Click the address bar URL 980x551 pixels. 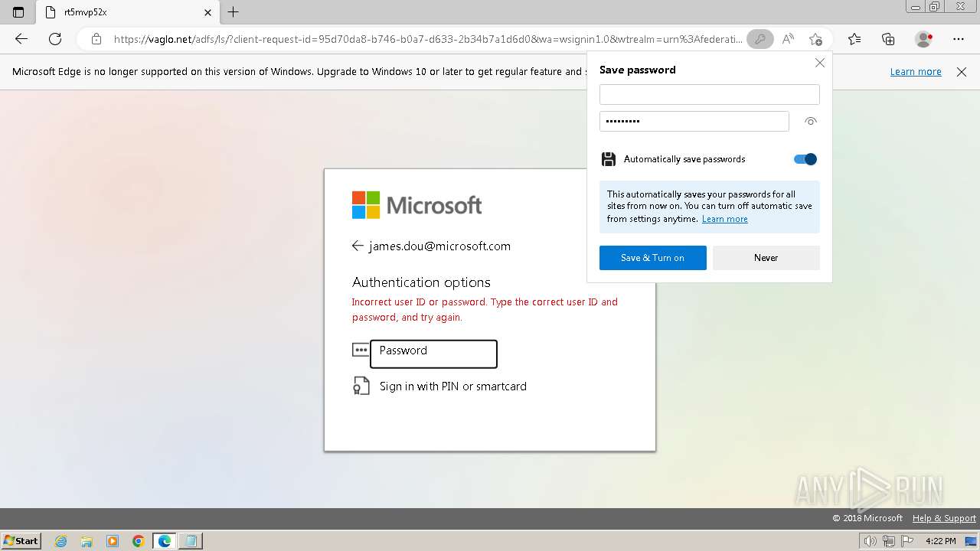coord(427,39)
